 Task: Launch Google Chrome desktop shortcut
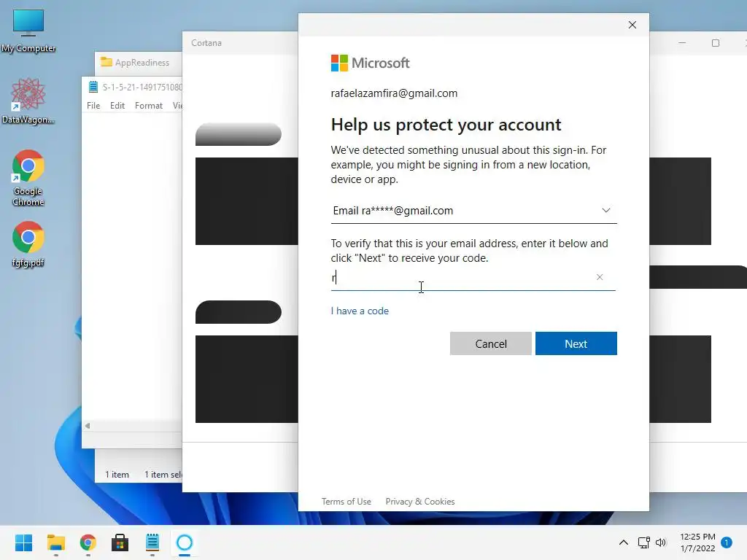[28, 178]
